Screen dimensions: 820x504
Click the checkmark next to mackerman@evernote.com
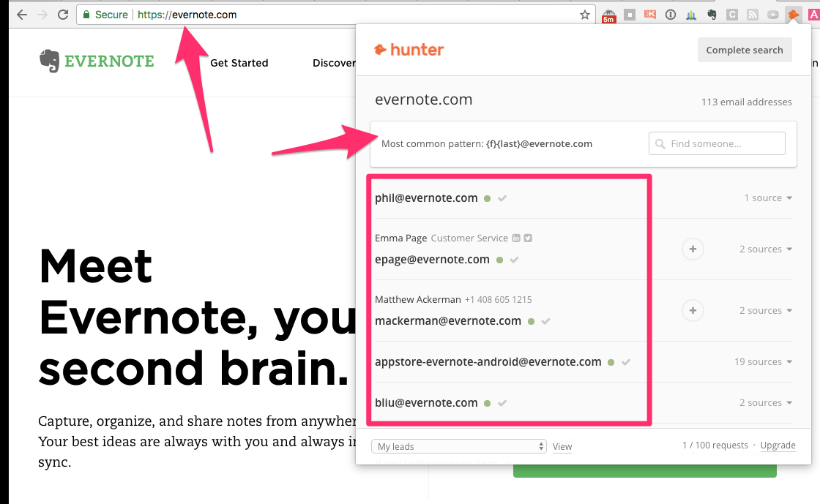tap(545, 321)
